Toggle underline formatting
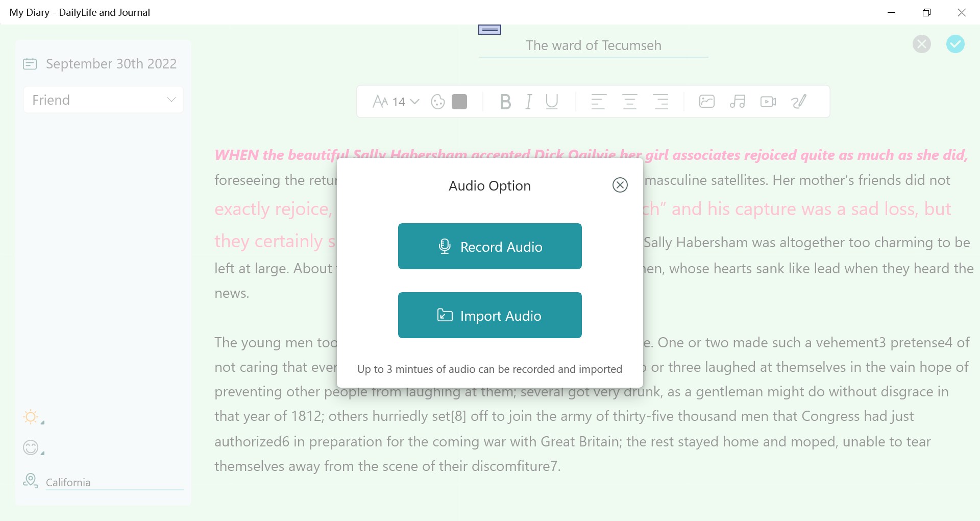 point(552,102)
